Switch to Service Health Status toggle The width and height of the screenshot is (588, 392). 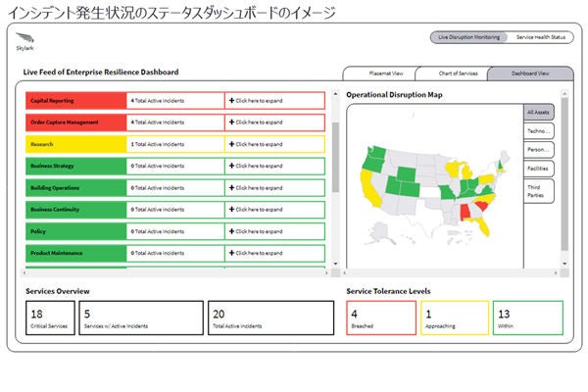(x=539, y=37)
